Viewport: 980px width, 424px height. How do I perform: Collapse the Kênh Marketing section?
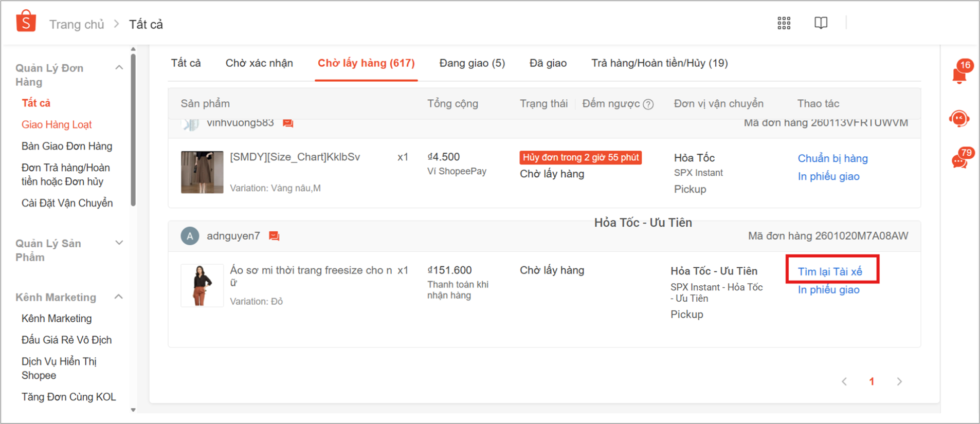pos(119,297)
